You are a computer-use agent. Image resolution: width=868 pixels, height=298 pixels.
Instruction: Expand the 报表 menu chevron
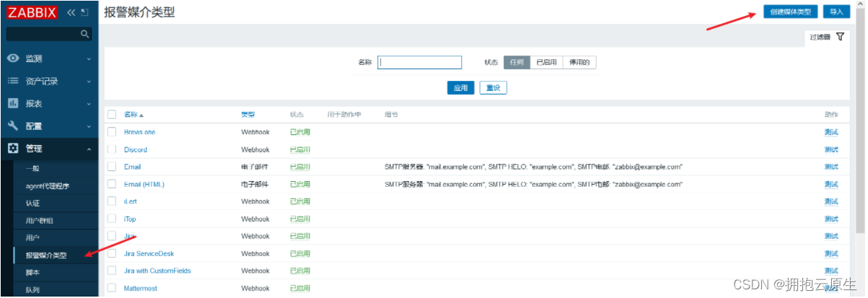click(x=89, y=104)
